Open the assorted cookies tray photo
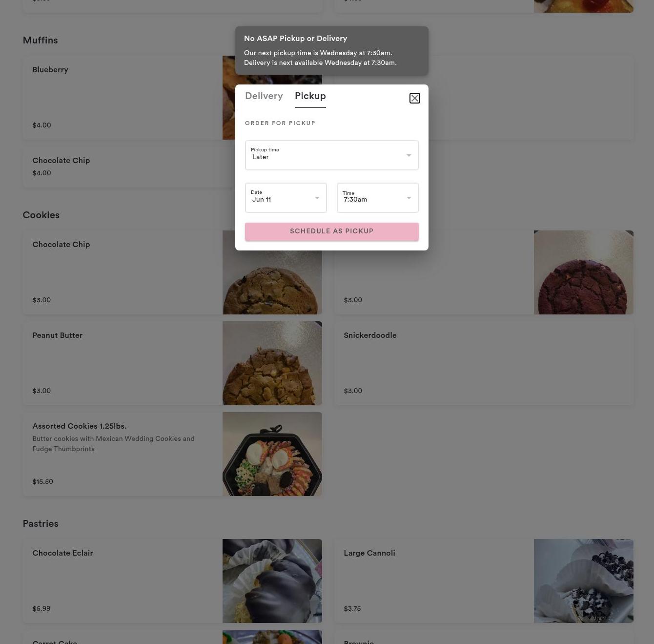 tap(272, 454)
